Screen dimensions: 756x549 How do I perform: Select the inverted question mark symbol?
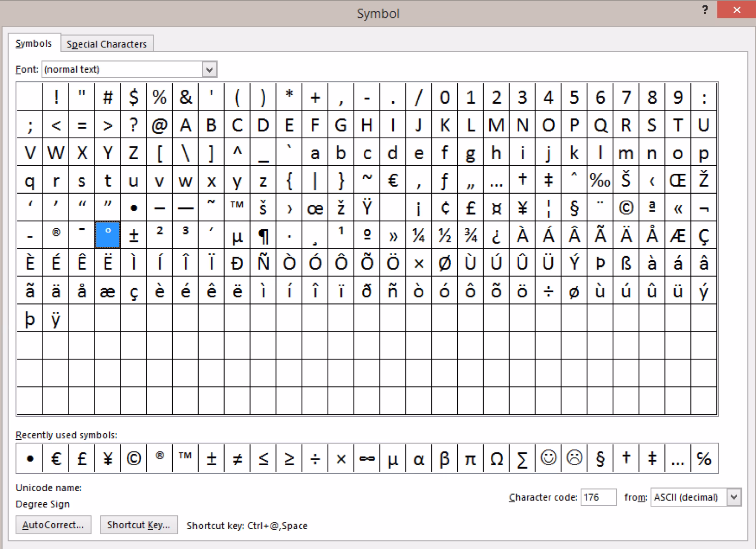pyautogui.click(x=496, y=234)
